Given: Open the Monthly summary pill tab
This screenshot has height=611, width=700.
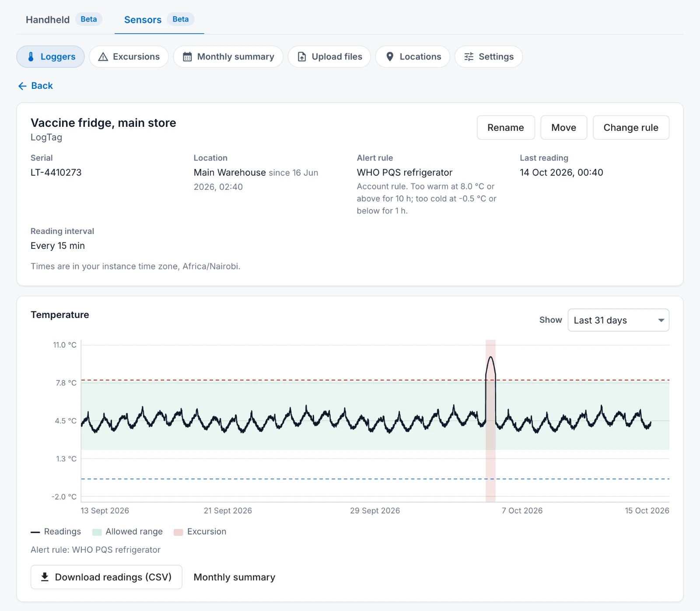Looking at the screenshot, I should 228,57.
